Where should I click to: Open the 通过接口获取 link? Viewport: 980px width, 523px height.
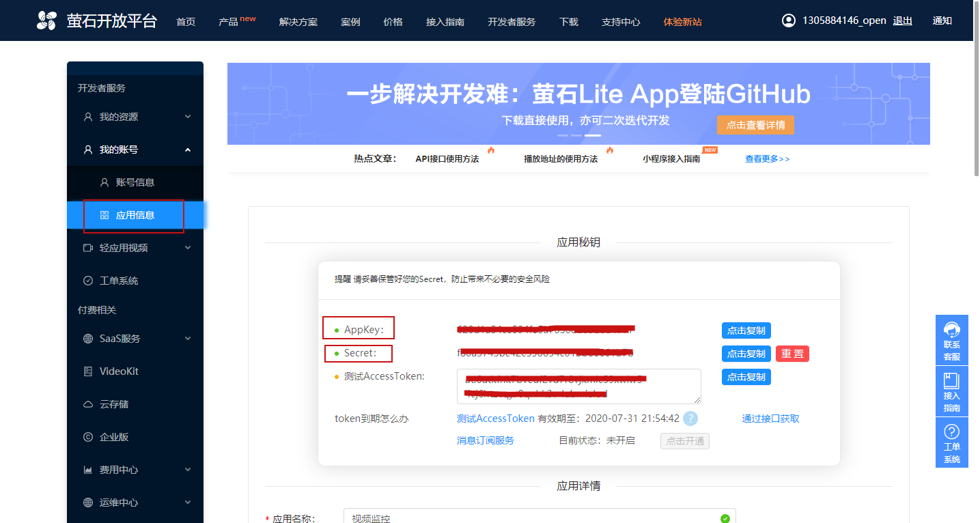click(771, 419)
